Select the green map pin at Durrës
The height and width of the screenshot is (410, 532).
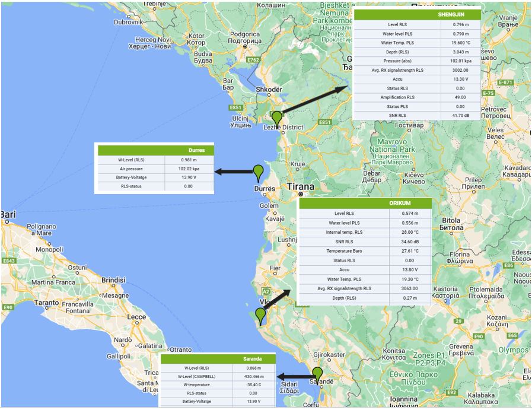click(x=258, y=172)
